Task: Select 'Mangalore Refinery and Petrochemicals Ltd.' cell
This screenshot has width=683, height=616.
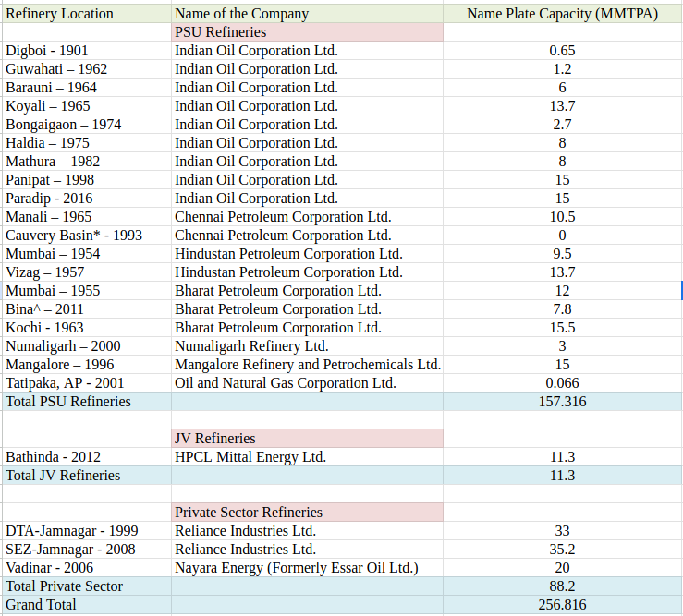Action: 307,365
